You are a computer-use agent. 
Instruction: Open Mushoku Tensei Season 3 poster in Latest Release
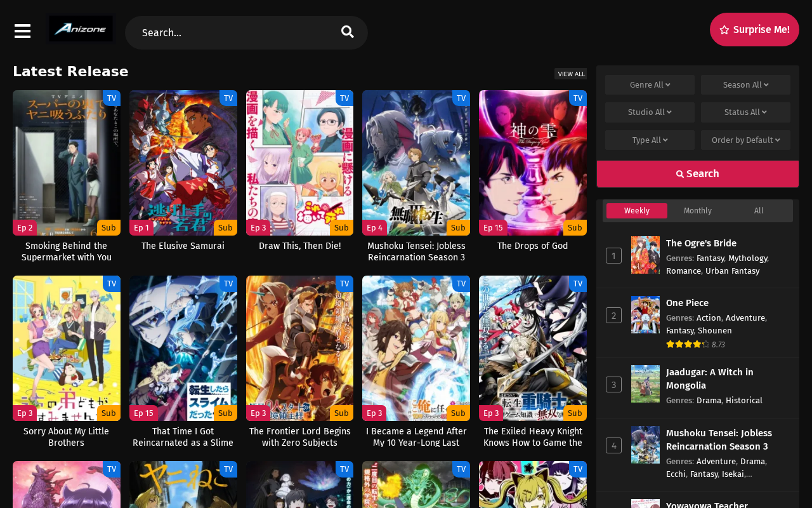416,163
